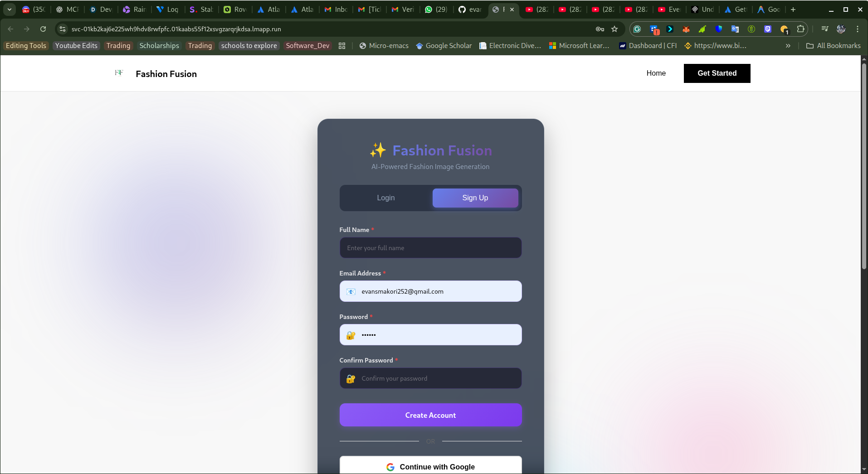Screen dimensions: 868x474
Task: Reload the current page
Action: [x=43, y=29]
